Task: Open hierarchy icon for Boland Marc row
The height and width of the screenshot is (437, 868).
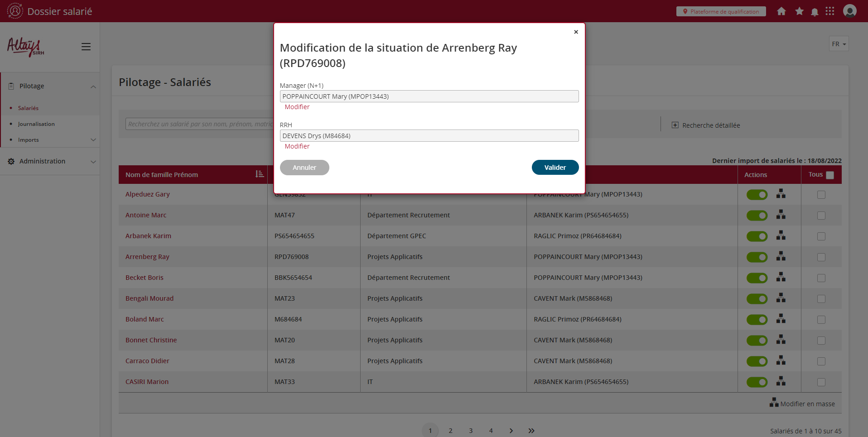Action: [781, 319]
